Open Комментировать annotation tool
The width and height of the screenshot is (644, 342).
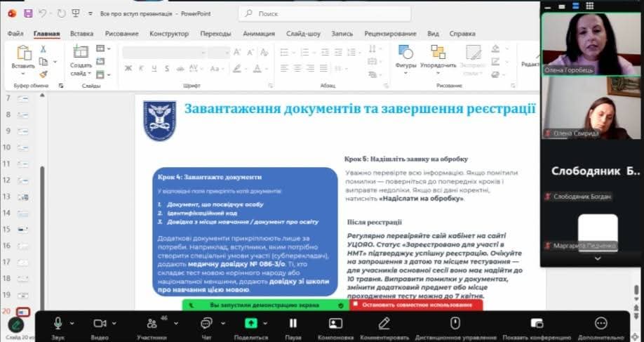pyautogui.click(x=384, y=323)
